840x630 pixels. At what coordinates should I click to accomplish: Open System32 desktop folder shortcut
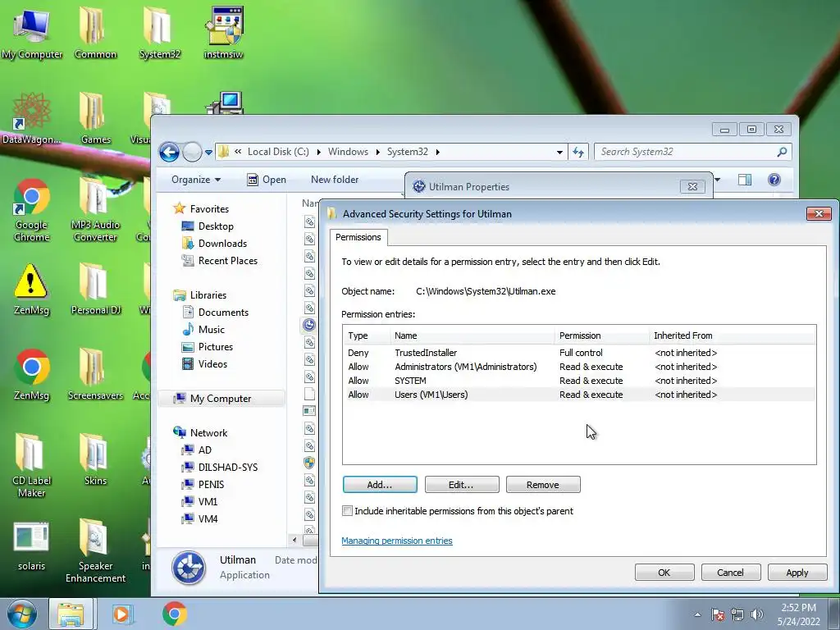tap(159, 34)
